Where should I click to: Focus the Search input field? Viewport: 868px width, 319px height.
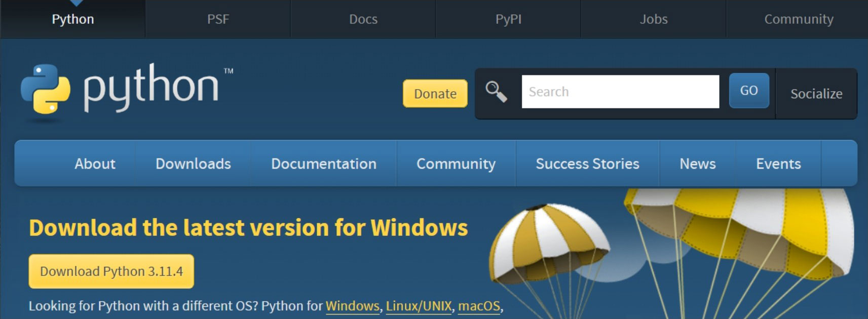pos(620,92)
